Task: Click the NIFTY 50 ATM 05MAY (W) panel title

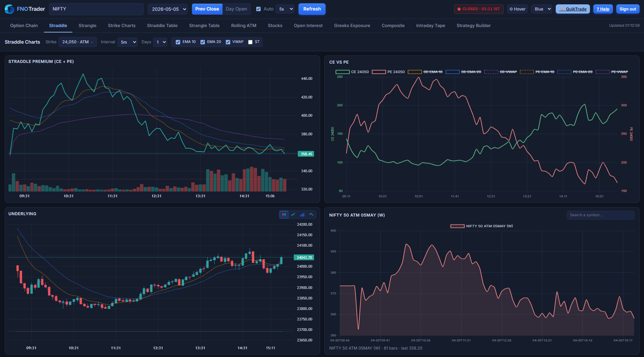Action: (x=357, y=215)
